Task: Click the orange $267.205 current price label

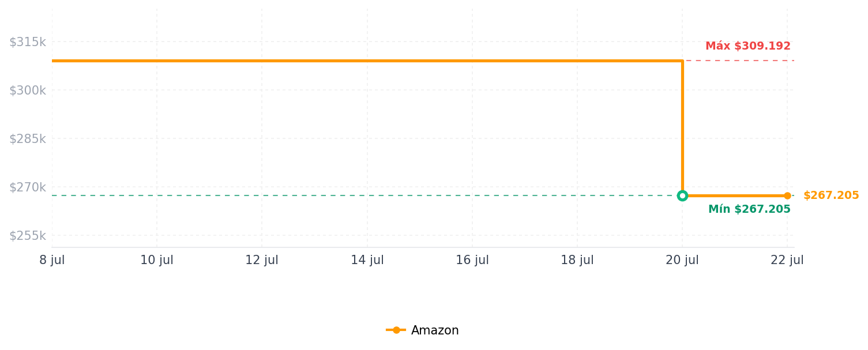Action: tap(831, 195)
